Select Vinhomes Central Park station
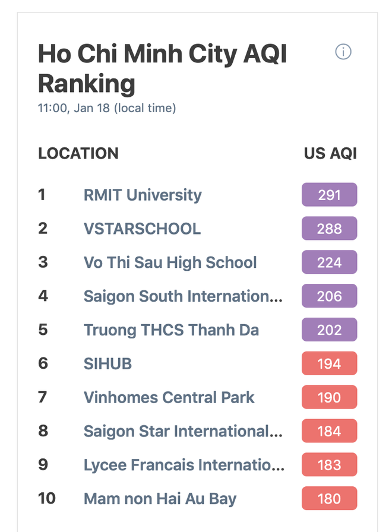The height and width of the screenshot is (532, 392). [169, 397]
